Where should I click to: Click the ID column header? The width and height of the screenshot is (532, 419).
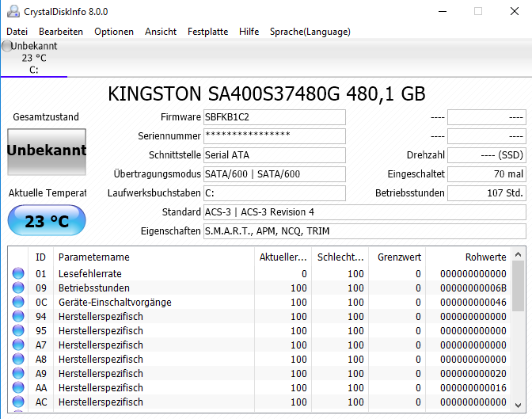tap(40, 257)
